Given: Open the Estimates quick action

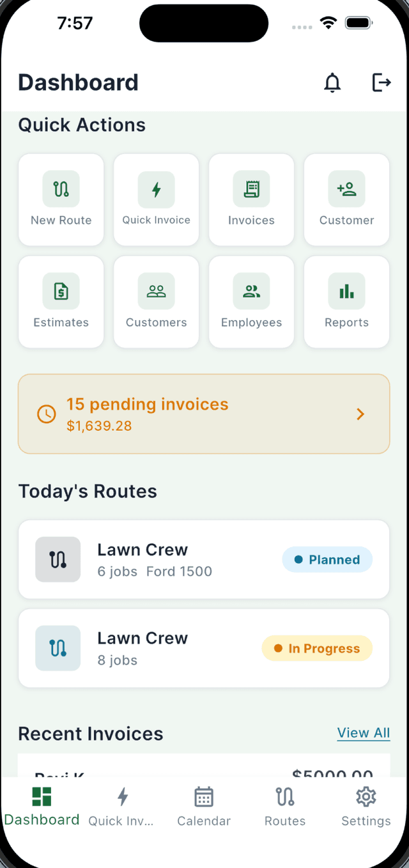Looking at the screenshot, I should pyautogui.click(x=61, y=302).
